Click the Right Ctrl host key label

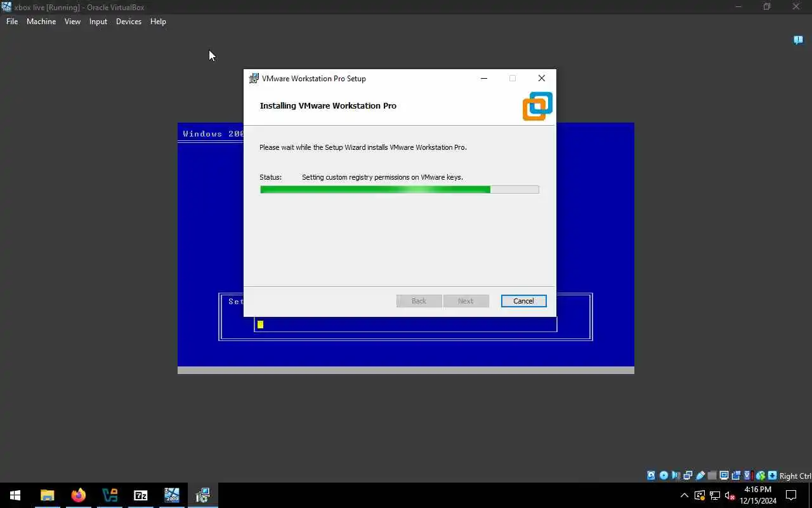pos(796,476)
